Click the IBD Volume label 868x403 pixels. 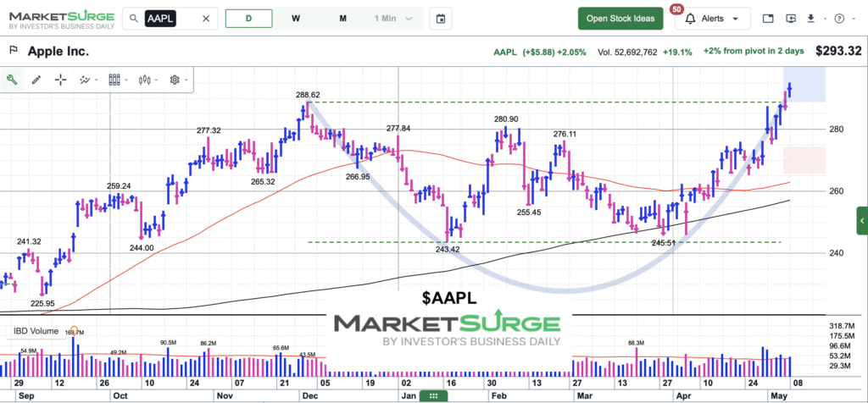coord(36,331)
